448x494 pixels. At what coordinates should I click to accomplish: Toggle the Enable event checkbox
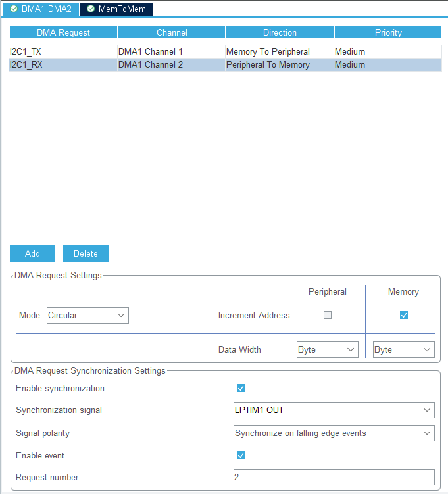[x=241, y=455]
